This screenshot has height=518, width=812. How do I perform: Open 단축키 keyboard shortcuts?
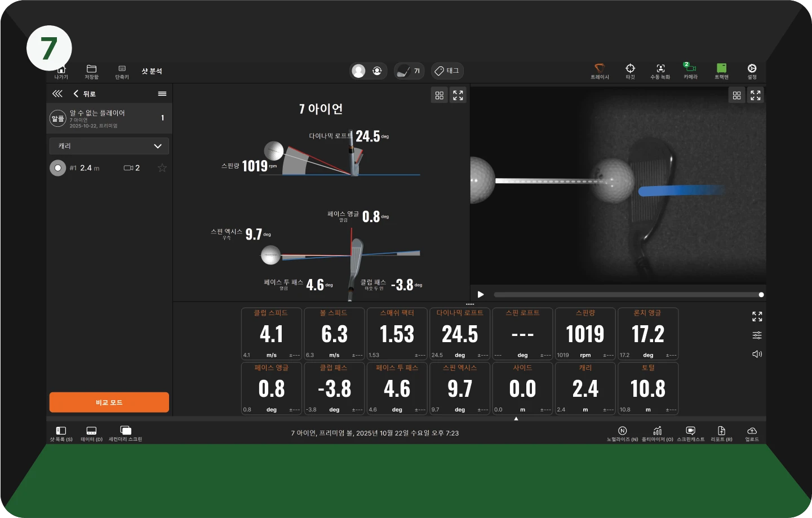[122, 72]
